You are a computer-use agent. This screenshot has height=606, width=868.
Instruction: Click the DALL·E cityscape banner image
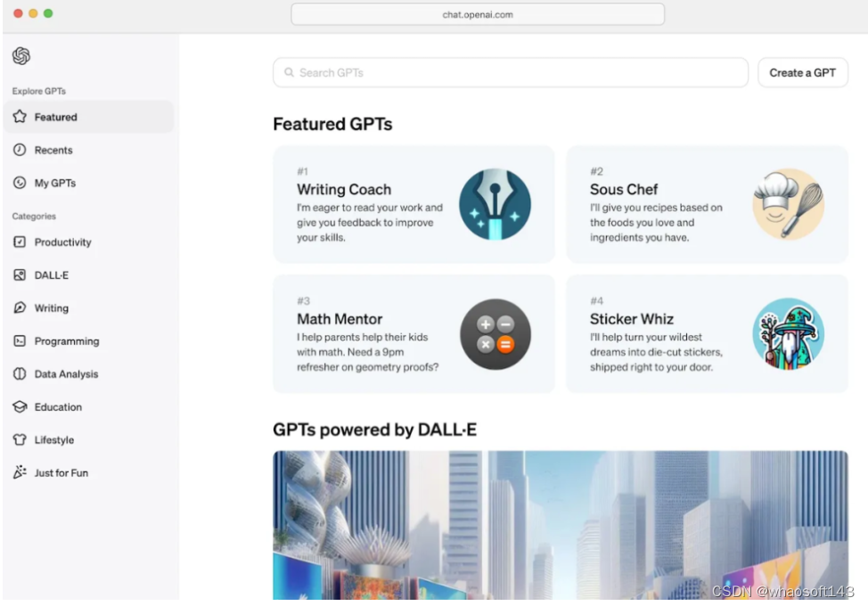(x=561, y=525)
